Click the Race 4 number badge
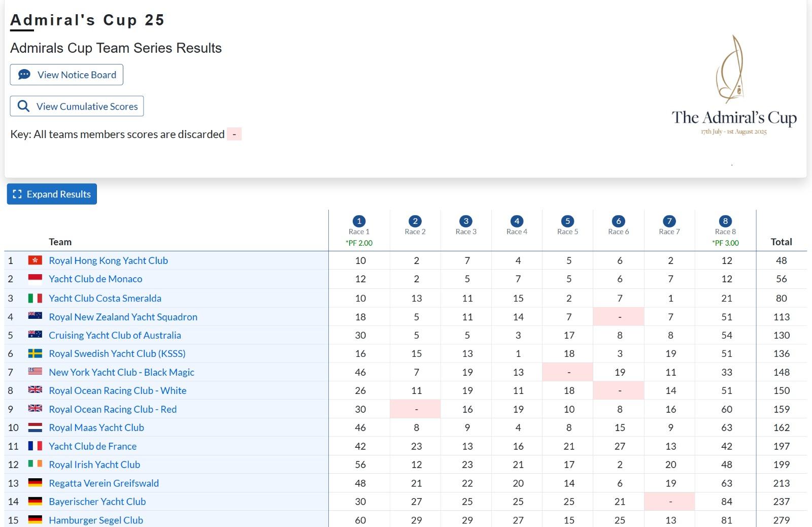The height and width of the screenshot is (527, 812). coord(517,221)
